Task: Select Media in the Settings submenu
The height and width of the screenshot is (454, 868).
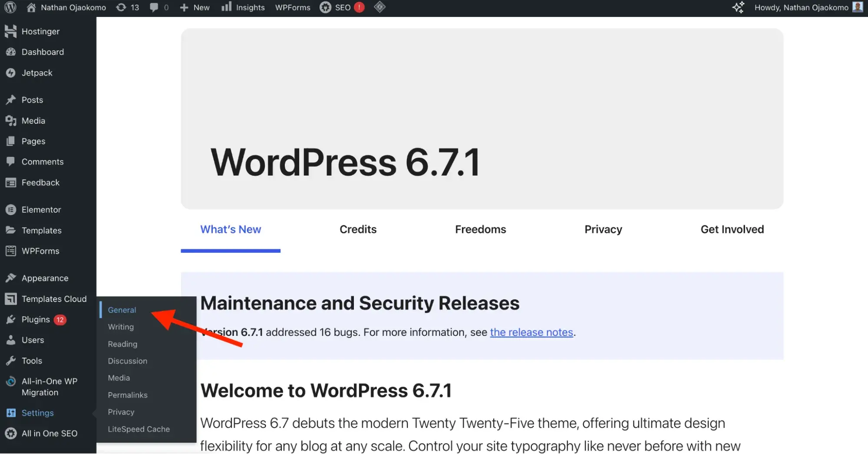Action: (x=119, y=378)
